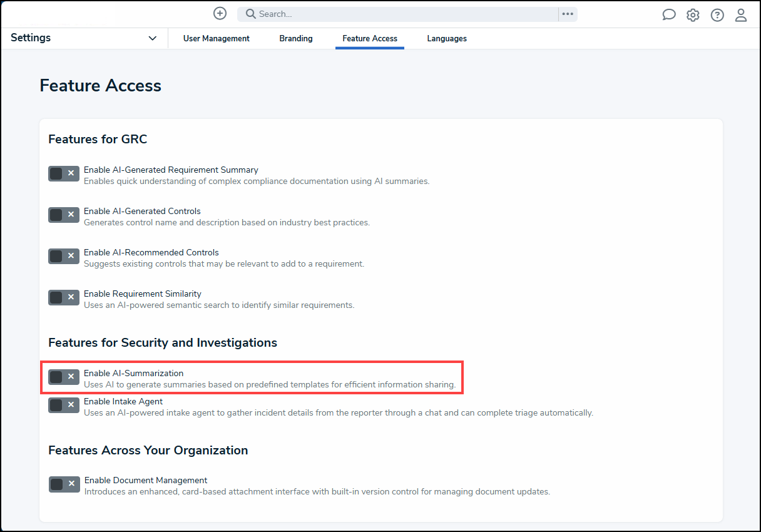Enable the AI-Summarization toggle
The image size is (761, 532).
[x=64, y=377]
